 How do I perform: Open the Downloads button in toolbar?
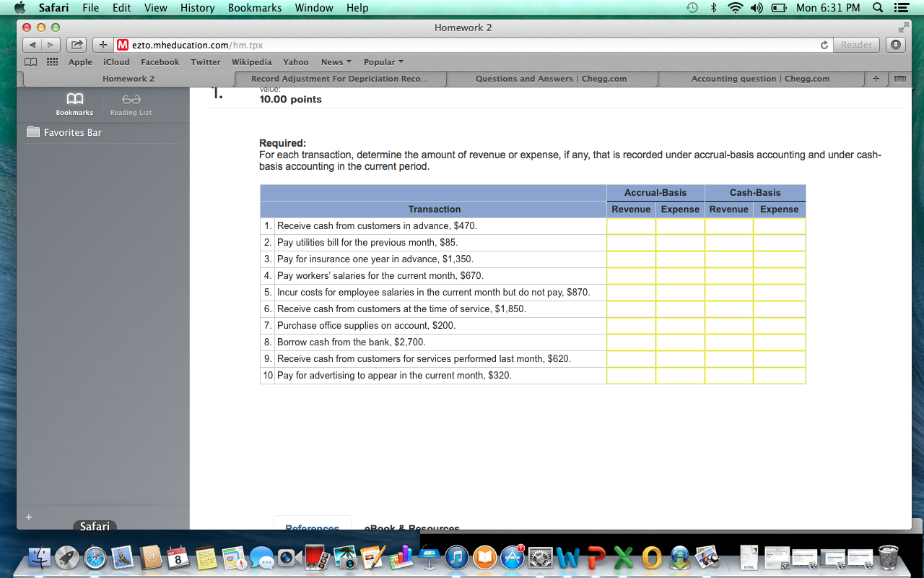coord(896,45)
